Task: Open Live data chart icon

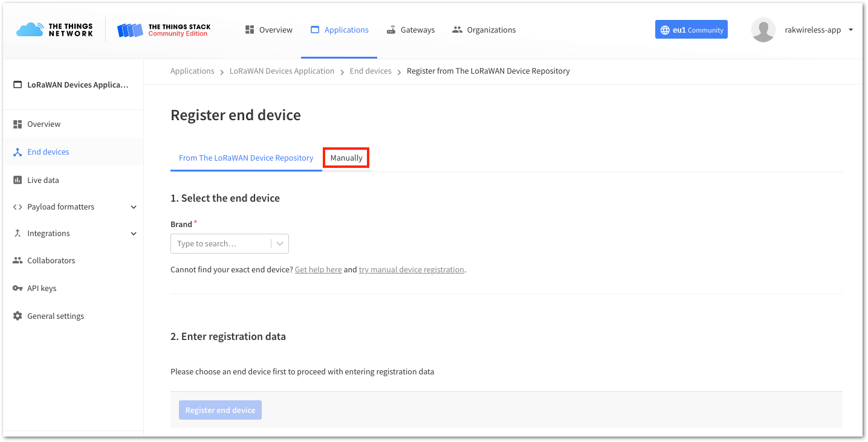Action: point(18,180)
